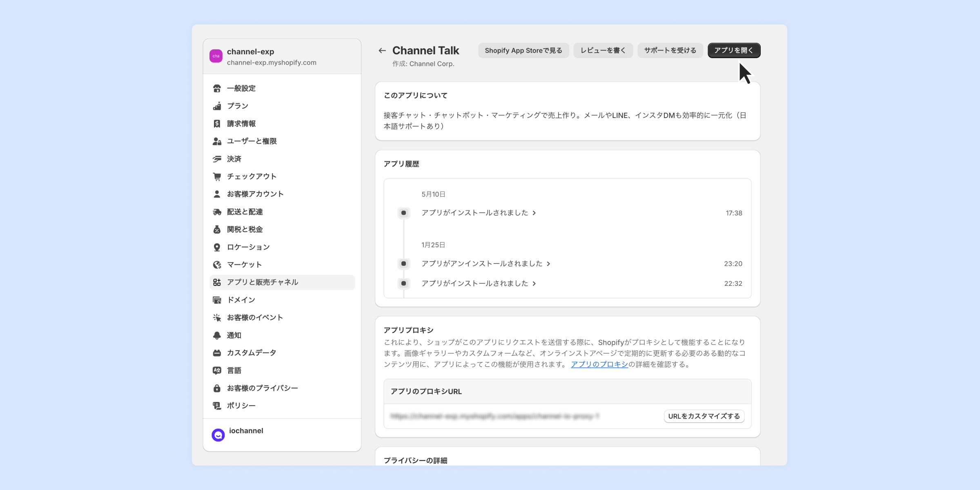Click the アプリを開く button
The width and height of the screenshot is (980, 490).
pos(734,50)
